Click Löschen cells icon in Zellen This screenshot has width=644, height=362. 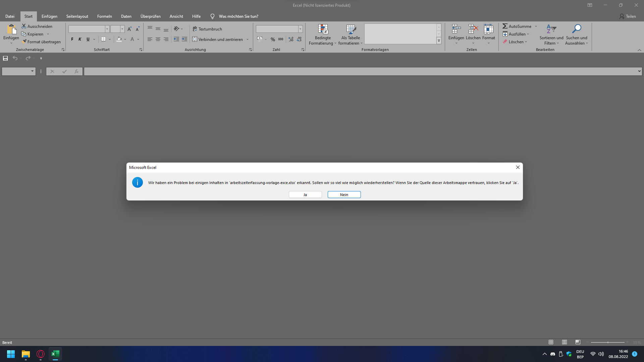tap(473, 29)
